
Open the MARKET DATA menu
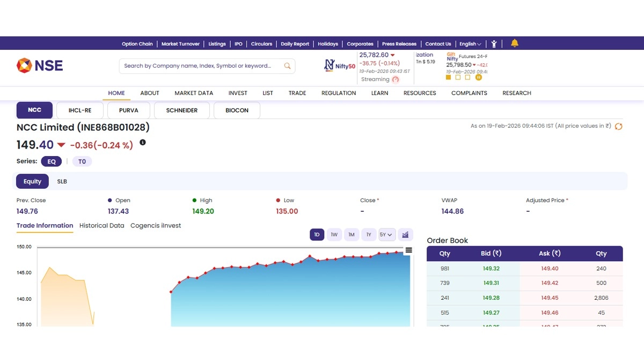[194, 93]
